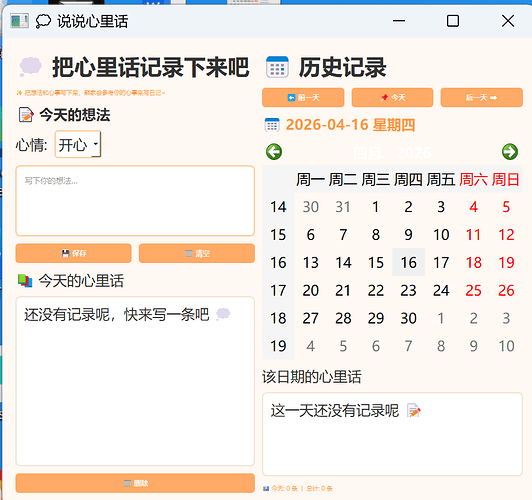Select the black date 30 in the Thursday column
This screenshot has height=500, width=532.
[408, 318]
